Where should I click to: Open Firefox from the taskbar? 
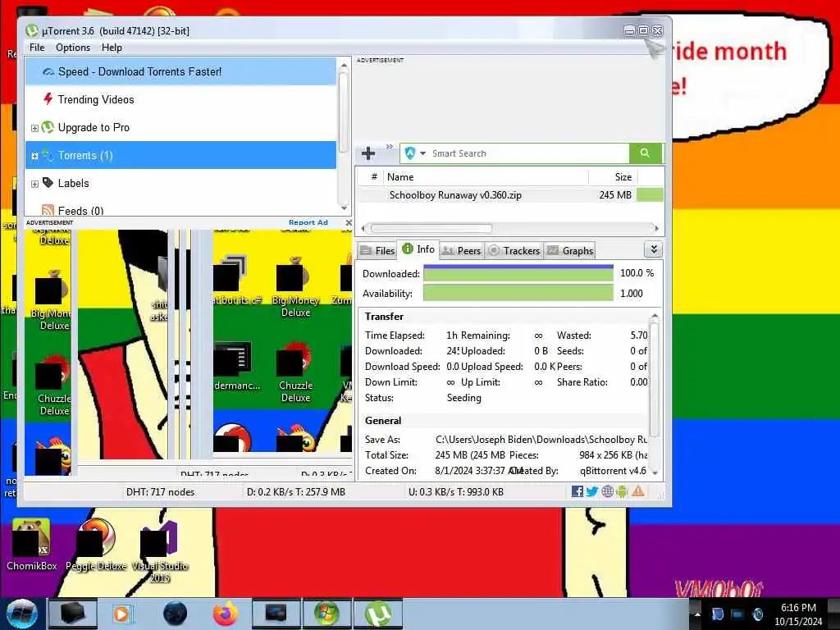pyautogui.click(x=226, y=614)
